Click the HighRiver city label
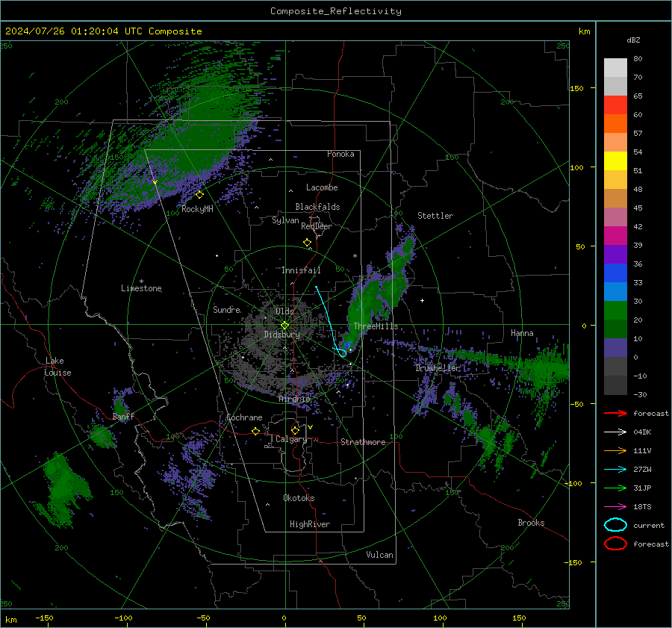Viewport: 672px width, 628px height. (310, 524)
